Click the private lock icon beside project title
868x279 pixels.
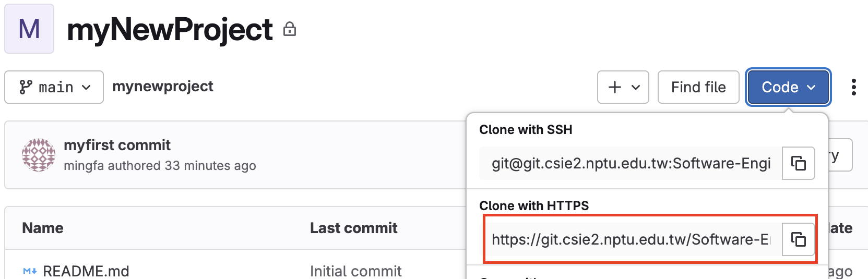click(290, 29)
